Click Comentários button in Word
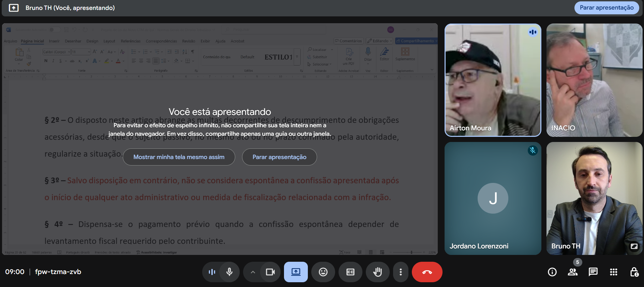 348,41
